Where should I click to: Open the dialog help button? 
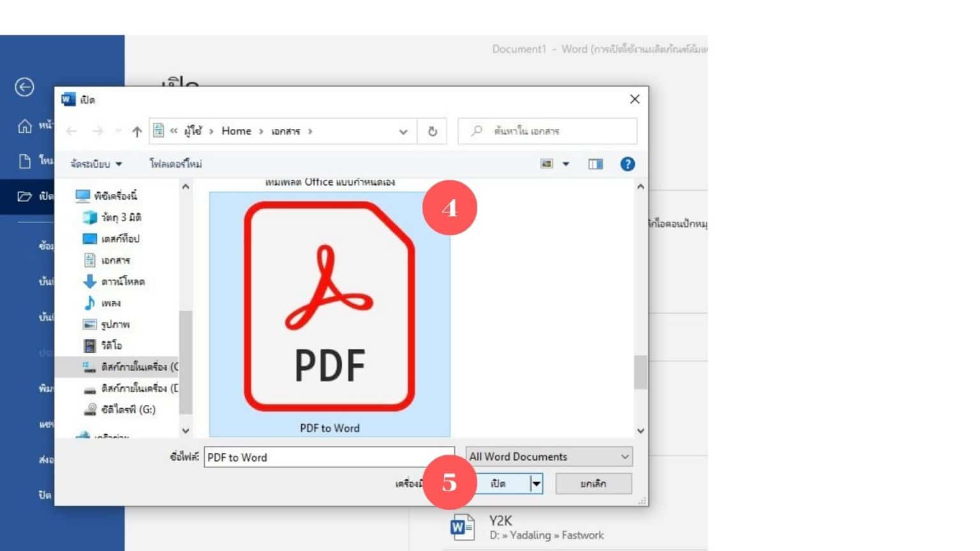pyautogui.click(x=628, y=164)
